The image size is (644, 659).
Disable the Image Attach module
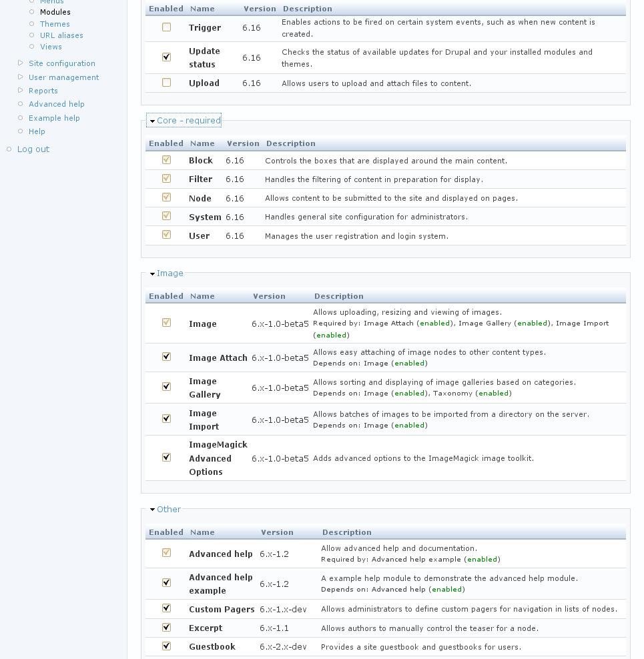click(x=166, y=356)
